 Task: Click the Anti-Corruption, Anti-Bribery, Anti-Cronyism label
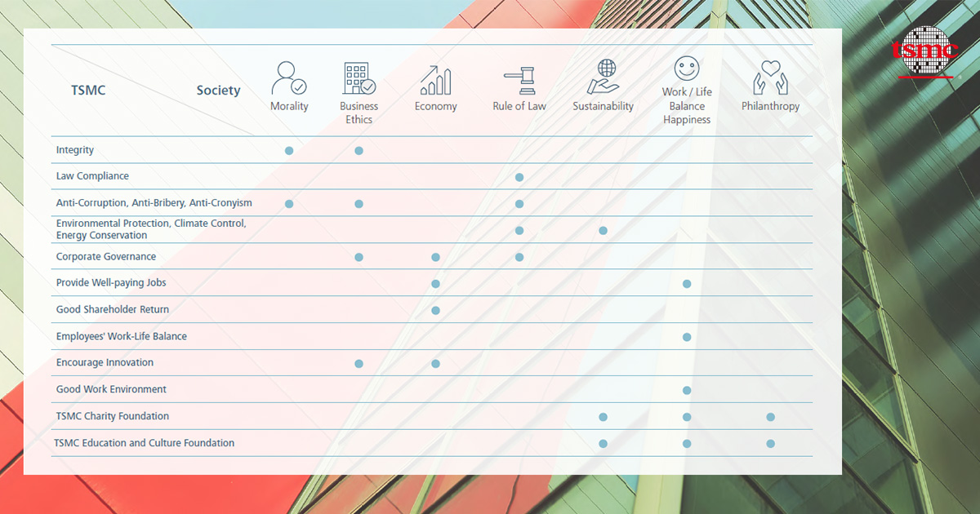click(154, 202)
